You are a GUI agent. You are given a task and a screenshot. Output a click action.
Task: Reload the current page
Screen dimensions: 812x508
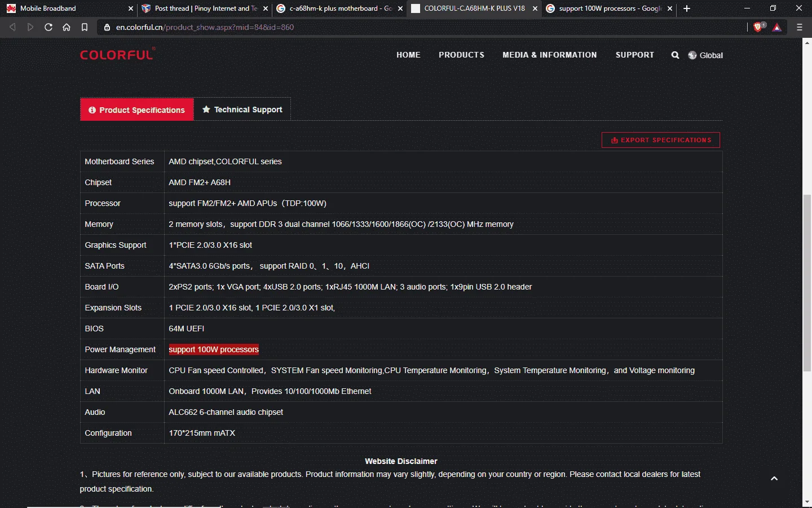tap(48, 27)
